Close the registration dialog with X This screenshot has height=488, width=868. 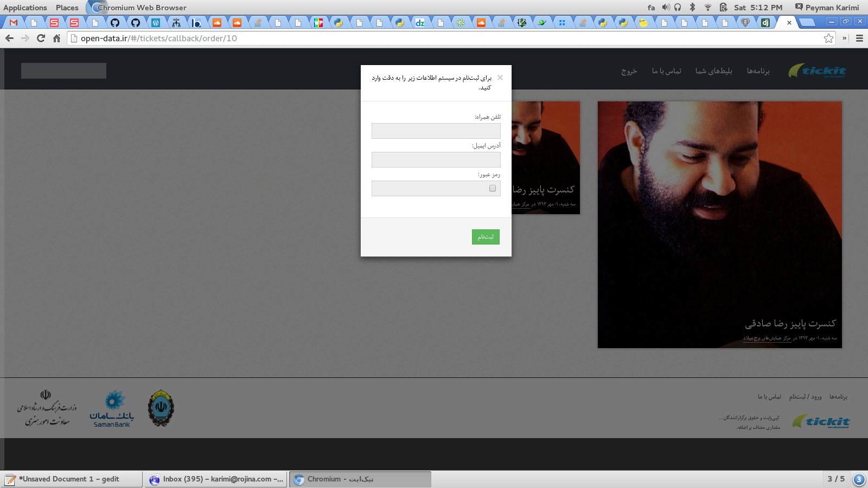click(x=500, y=78)
